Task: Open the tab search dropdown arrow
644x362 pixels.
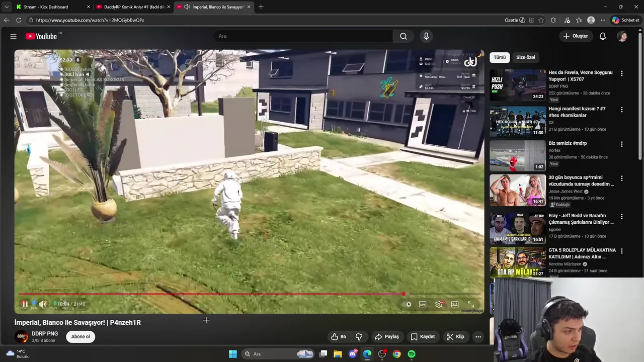Action: point(6,7)
